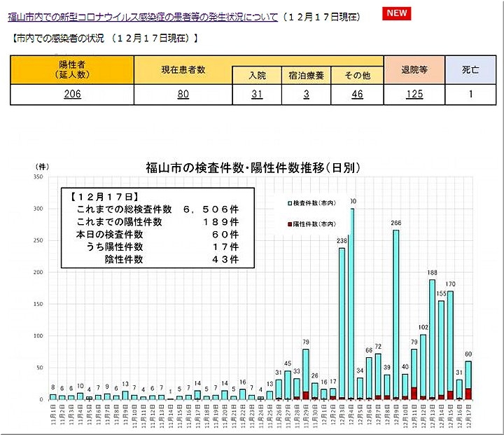
Task: Select the 陽性者(延人数) orange header cell
Action: click(x=71, y=69)
